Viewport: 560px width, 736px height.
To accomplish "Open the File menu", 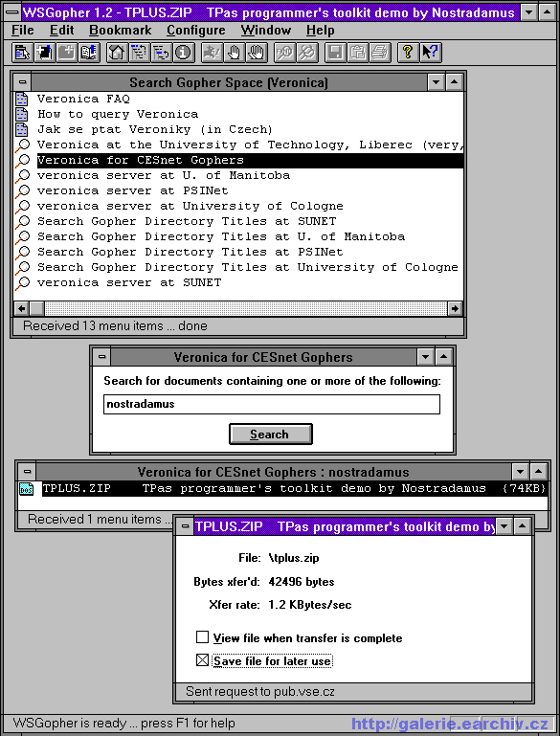I will point(23,31).
